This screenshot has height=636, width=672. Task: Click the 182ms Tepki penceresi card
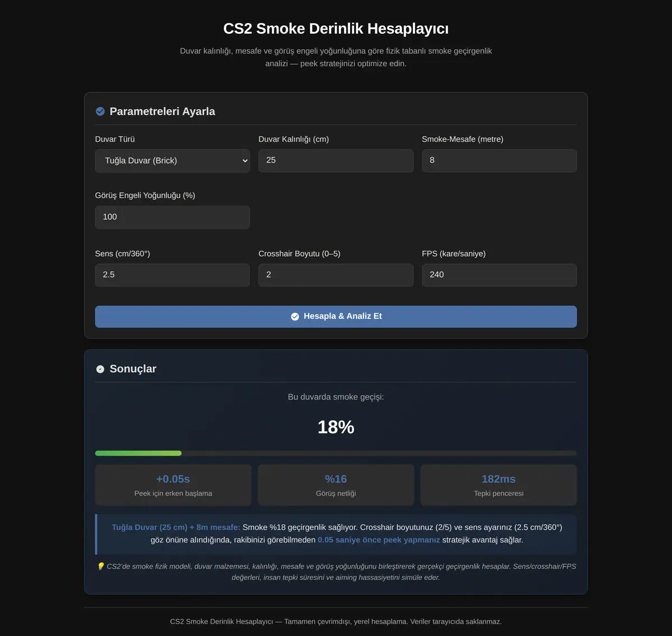click(498, 485)
